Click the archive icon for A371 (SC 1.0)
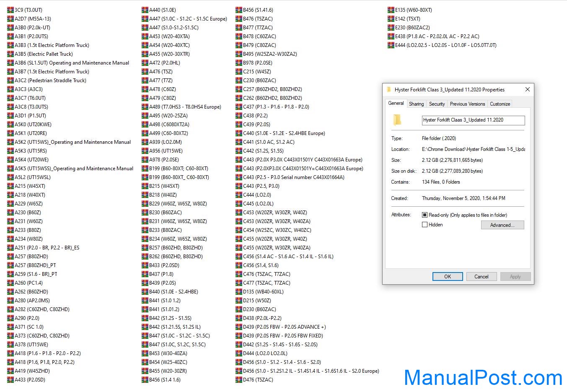Screen dimensions: 567x392 click(x=10, y=327)
